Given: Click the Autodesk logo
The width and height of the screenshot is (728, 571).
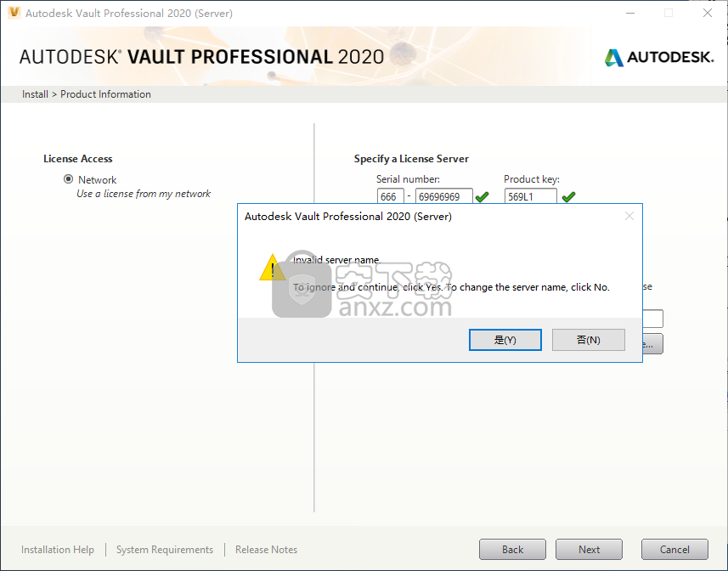Looking at the screenshot, I should click(x=659, y=58).
